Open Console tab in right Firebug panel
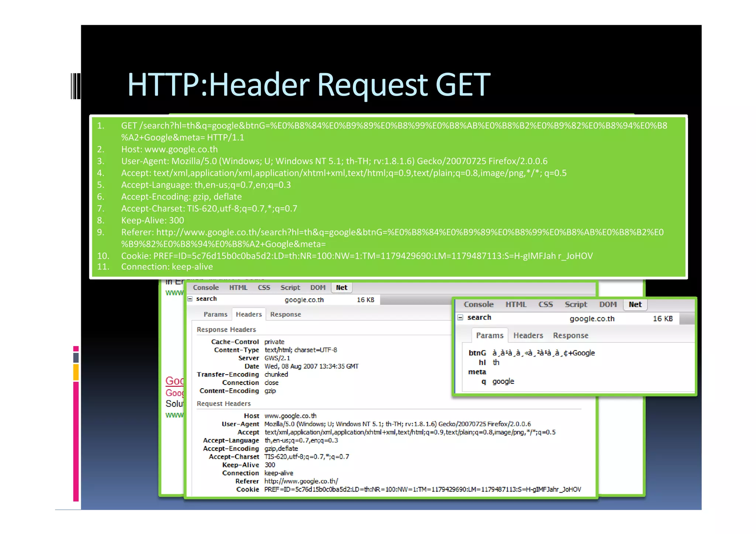The width and height of the screenshot is (756, 534). [x=478, y=304]
